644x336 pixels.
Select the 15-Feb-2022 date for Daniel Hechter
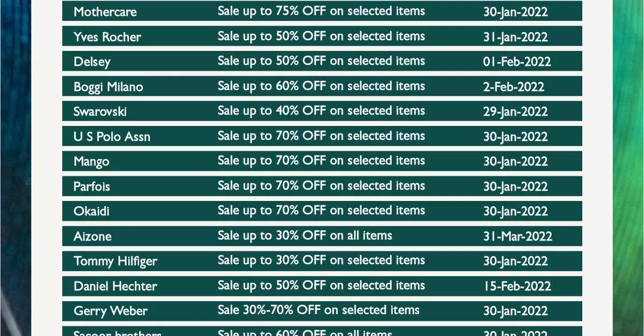point(517,286)
